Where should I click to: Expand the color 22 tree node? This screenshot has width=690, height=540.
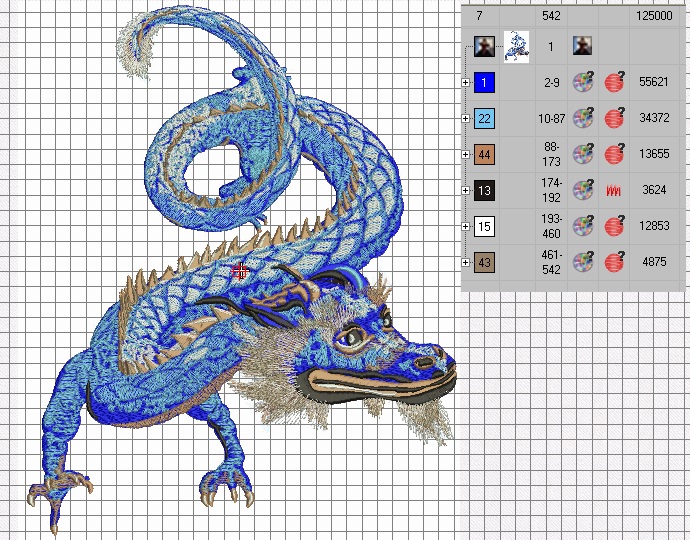(466, 118)
